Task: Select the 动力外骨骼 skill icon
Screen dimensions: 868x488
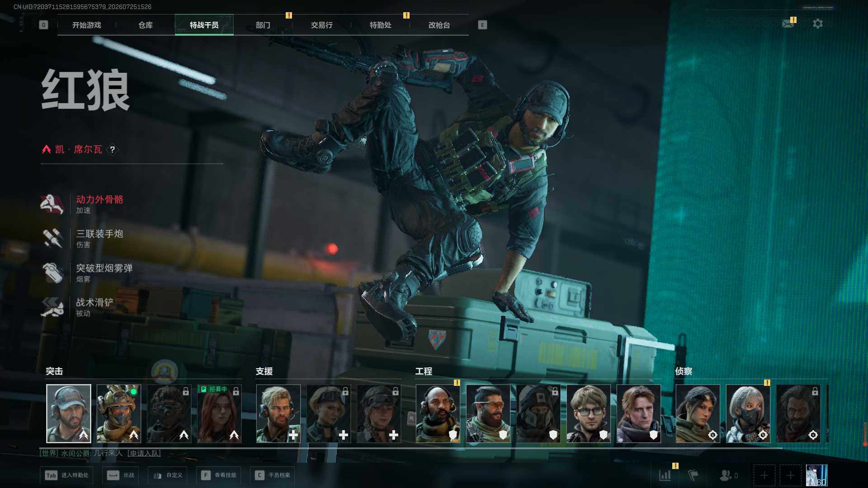Action: pyautogui.click(x=52, y=204)
